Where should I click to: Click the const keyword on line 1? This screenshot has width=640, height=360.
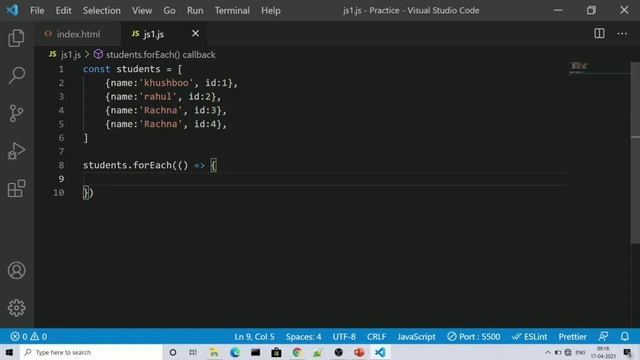tap(96, 69)
